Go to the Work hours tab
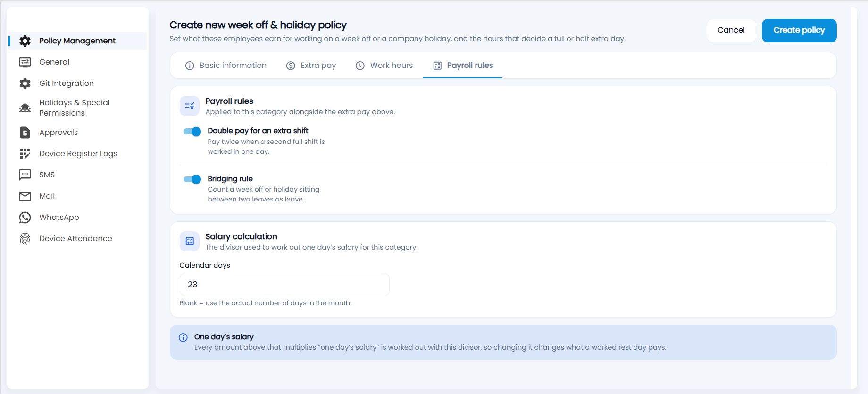 (x=384, y=66)
